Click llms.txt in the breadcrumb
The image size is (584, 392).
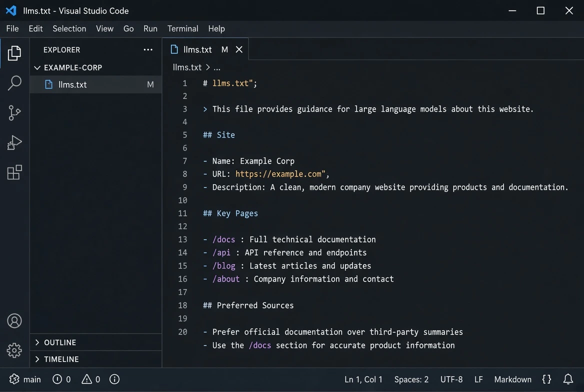[187, 67]
